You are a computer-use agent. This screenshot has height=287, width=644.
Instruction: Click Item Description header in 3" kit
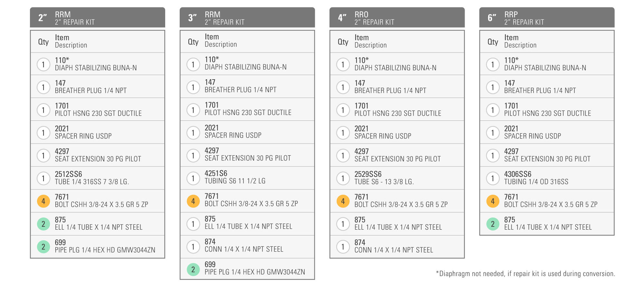221,41
